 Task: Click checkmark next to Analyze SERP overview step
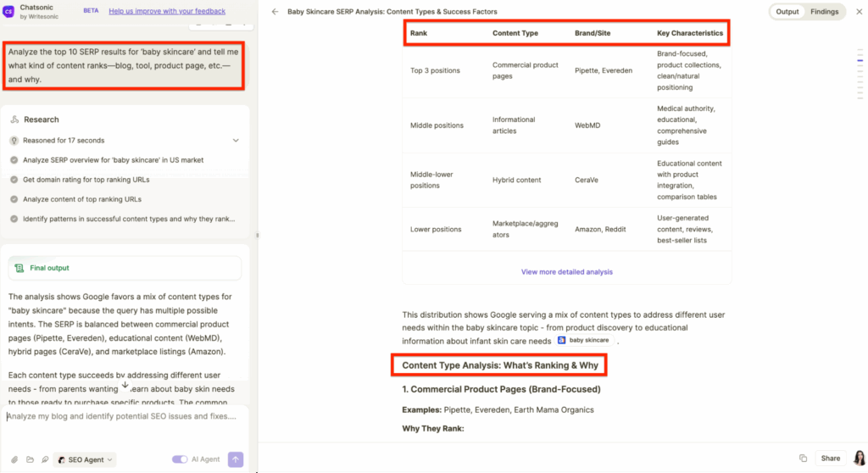coord(14,160)
